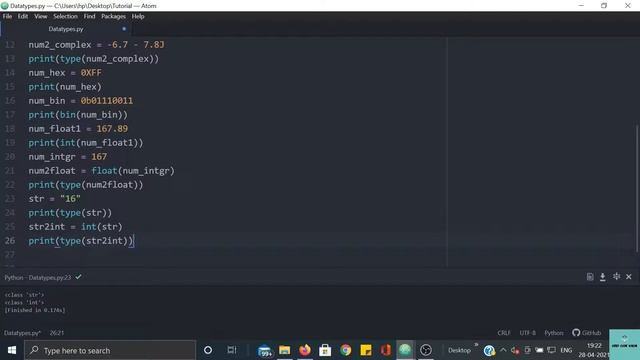Click the muted volume tray icon
Viewport: 640px width, 360px height.
515,350
